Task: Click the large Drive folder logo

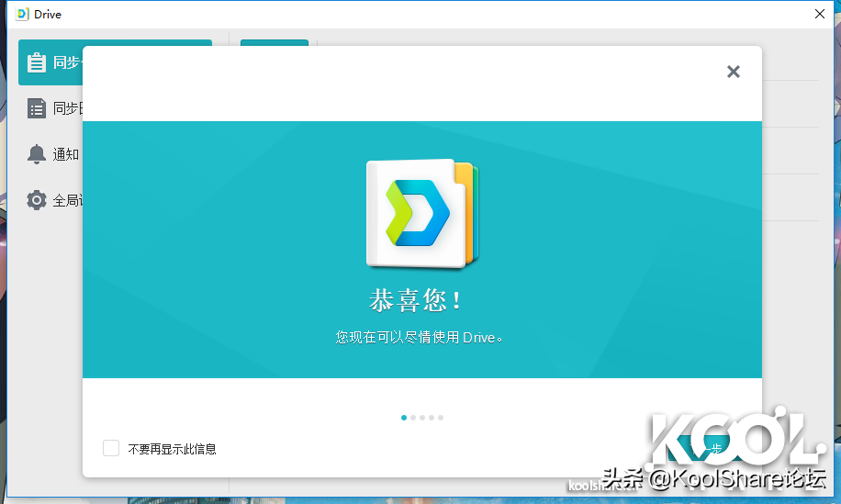Action: point(422,214)
